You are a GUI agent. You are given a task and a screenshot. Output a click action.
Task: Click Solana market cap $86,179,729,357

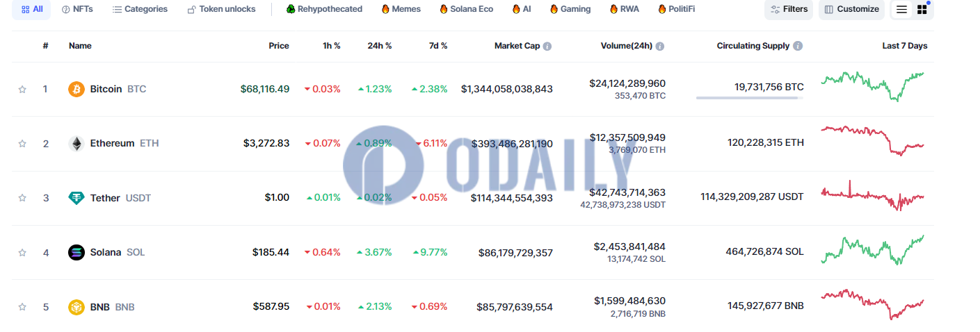(x=515, y=252)
